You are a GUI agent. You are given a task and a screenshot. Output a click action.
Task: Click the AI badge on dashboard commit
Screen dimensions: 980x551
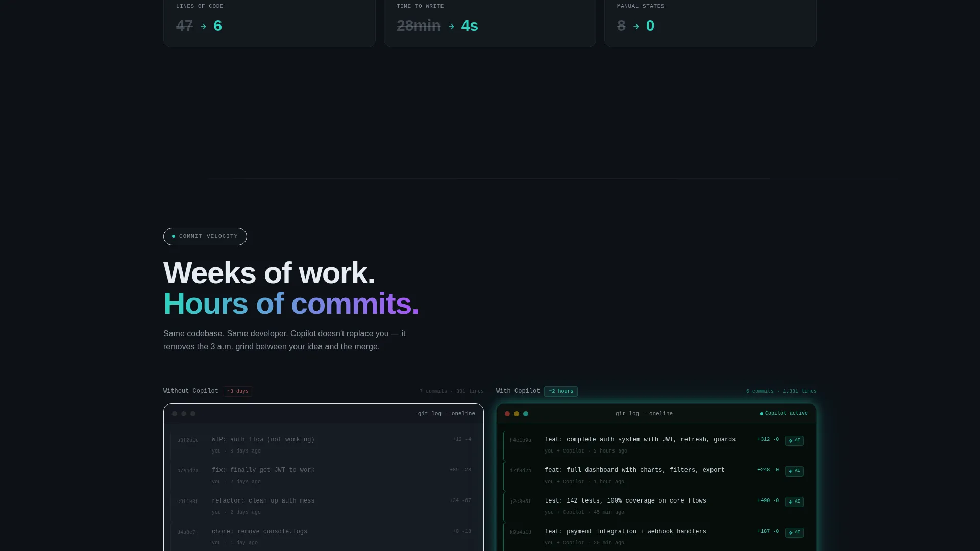click(794, 471)
